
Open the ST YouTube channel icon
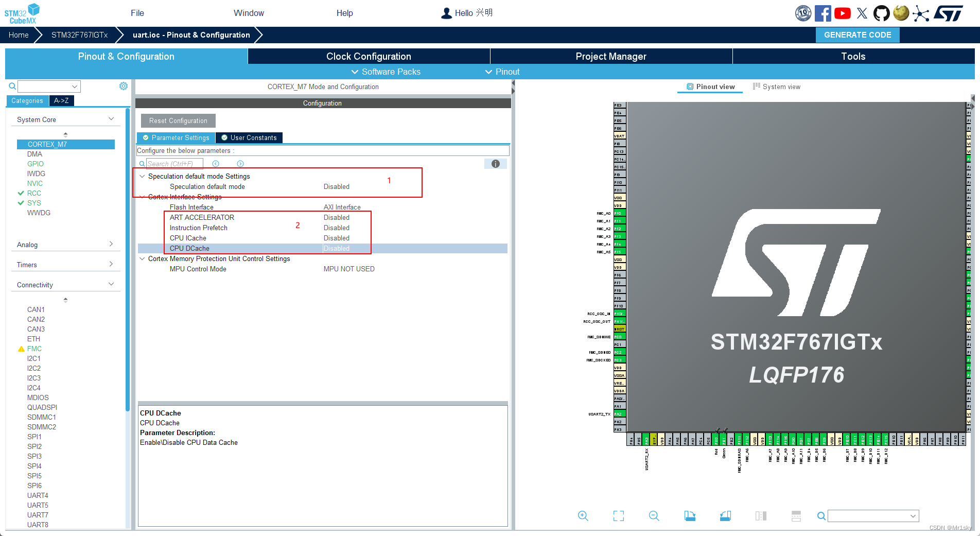(842, 13)
